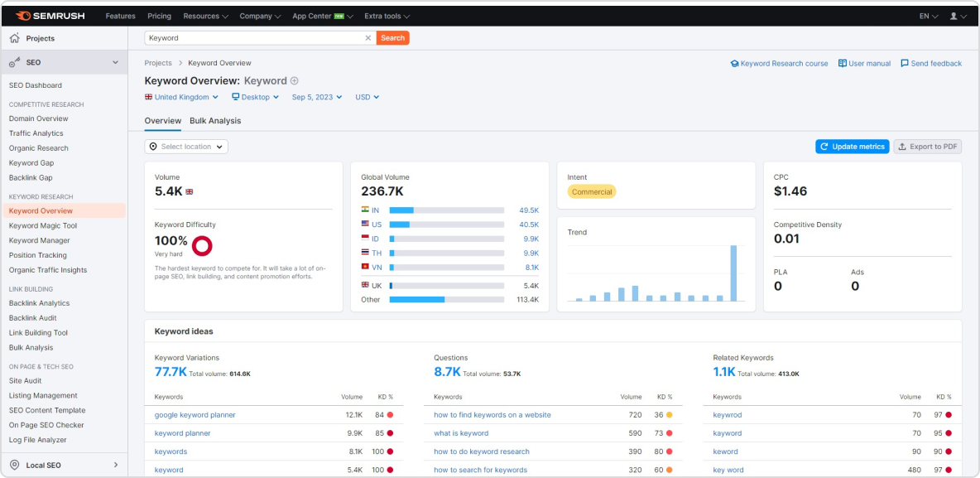Open Position Tracking in sidebar
Viewport: 980px width, 478px height.
pyautogui.click(x=38, y=255)
